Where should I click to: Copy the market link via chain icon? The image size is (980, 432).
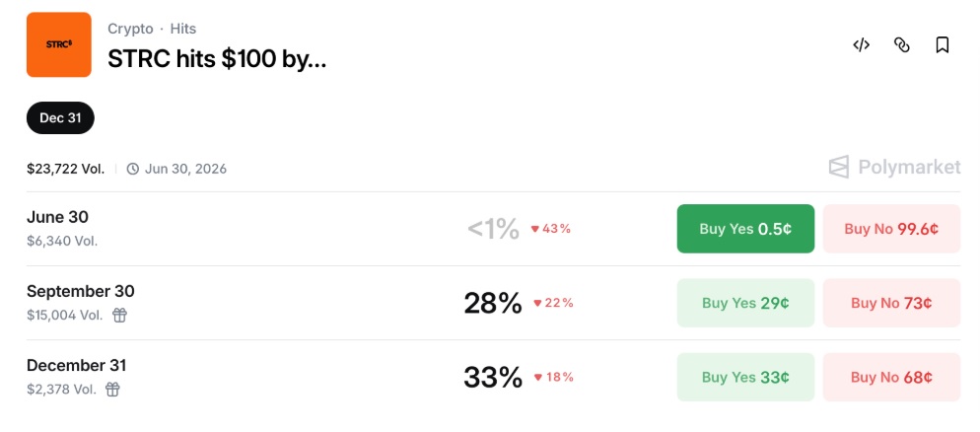click(x=902, y=45)
